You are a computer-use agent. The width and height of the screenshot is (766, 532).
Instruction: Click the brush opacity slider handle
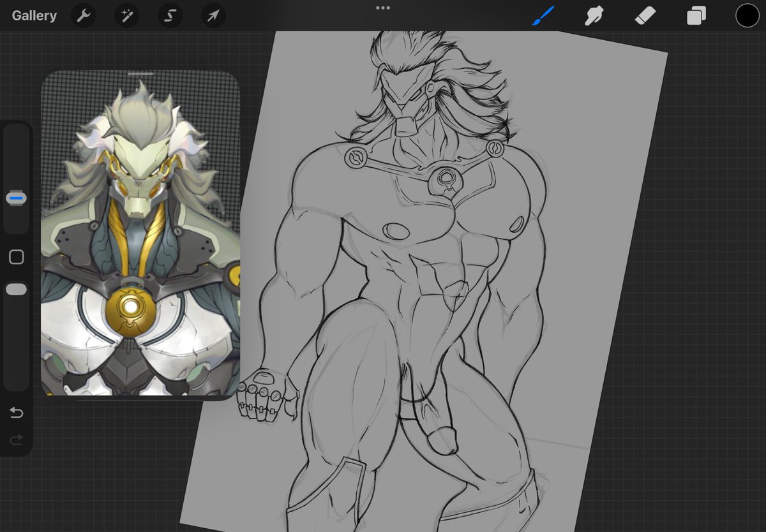(x=17, y=290)
